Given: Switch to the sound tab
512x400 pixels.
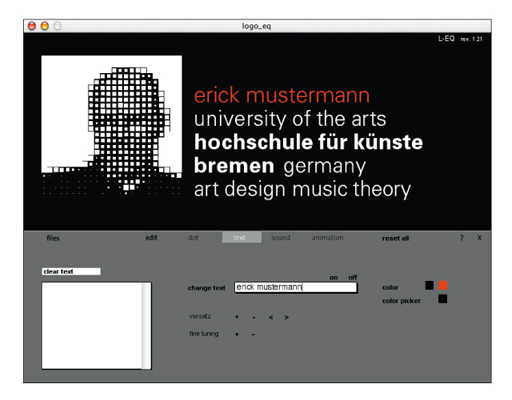Looking at the screenshot, I should (x=281, y=238).
